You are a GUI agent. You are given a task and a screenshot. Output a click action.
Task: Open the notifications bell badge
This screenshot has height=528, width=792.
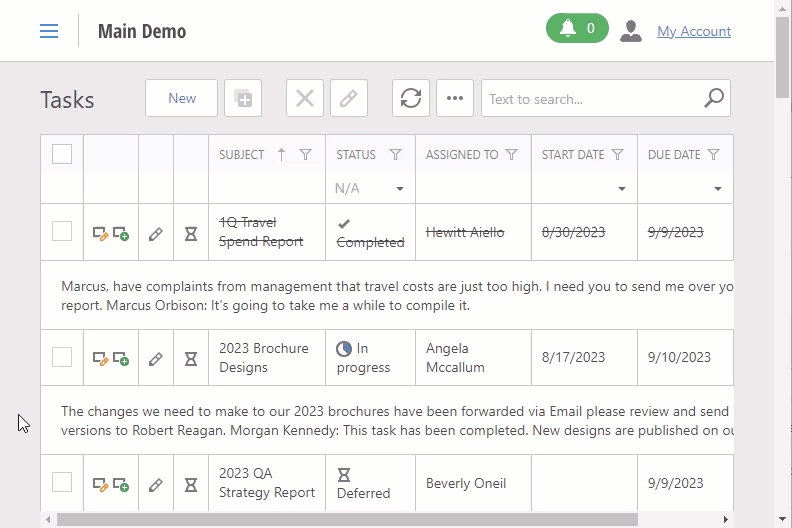pyautogui.click(x=577, y=28)
